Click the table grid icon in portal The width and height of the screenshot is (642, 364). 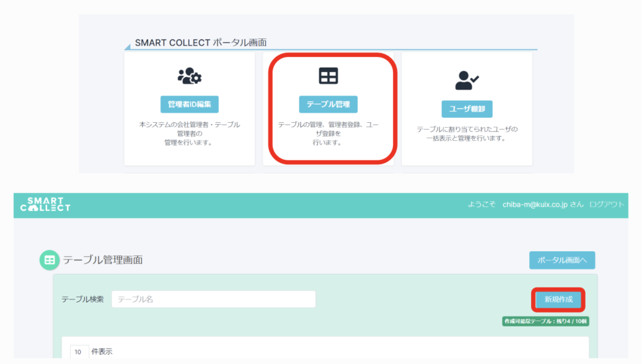click(329, 76)
